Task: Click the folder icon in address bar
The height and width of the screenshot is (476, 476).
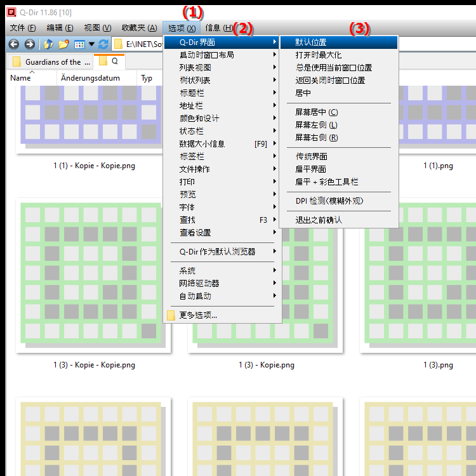Action: (118, 44)
